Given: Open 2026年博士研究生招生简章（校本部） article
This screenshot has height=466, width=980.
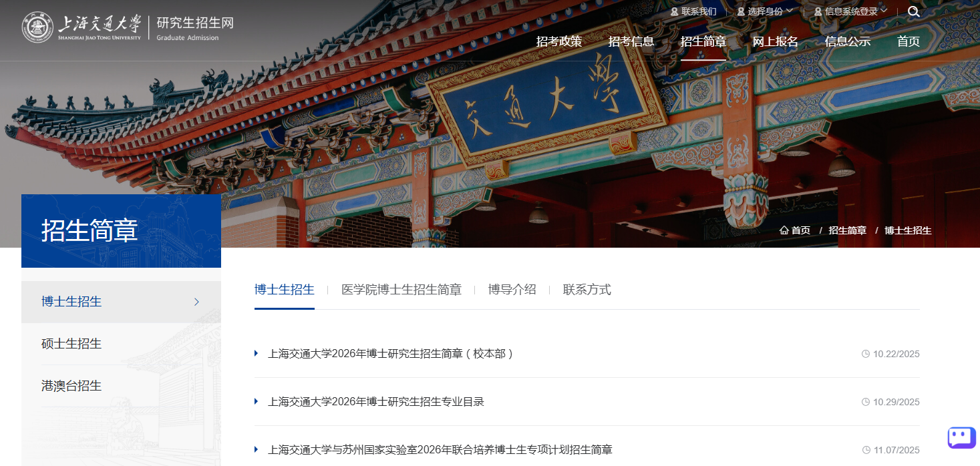Looking at the screenshot, I should pos(391,354).
